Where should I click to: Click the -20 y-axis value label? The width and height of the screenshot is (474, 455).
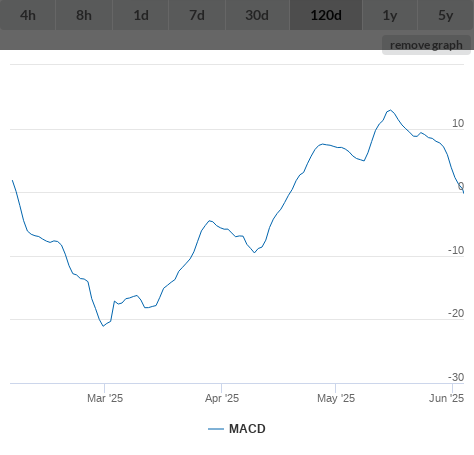click(456, 313)
